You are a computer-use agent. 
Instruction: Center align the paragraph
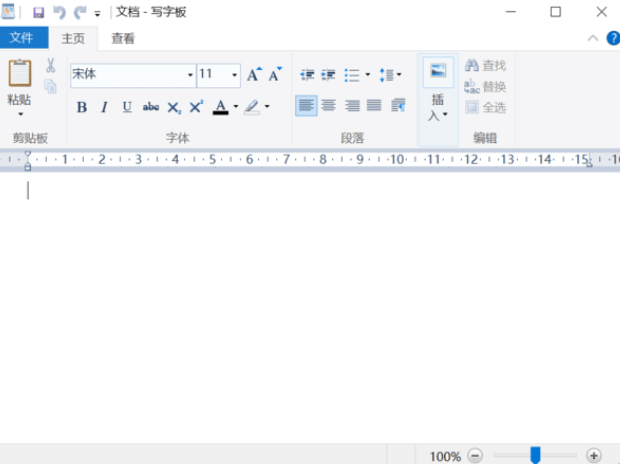(x=328, y=106)
